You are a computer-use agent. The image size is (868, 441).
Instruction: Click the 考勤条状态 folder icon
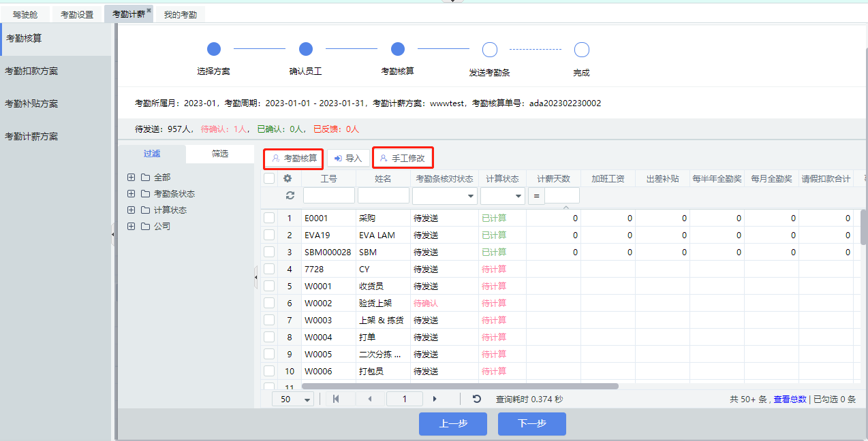click(x=145, y=193)
